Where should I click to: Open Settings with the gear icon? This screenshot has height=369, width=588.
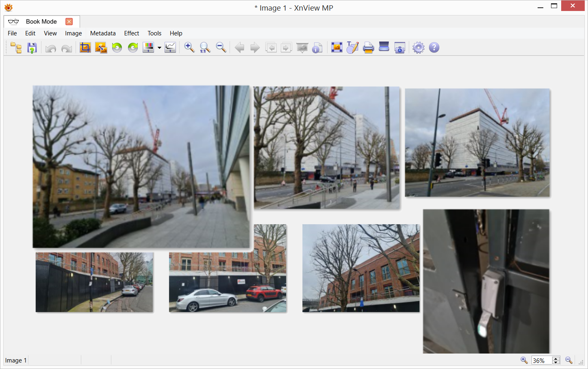point(418,48)
